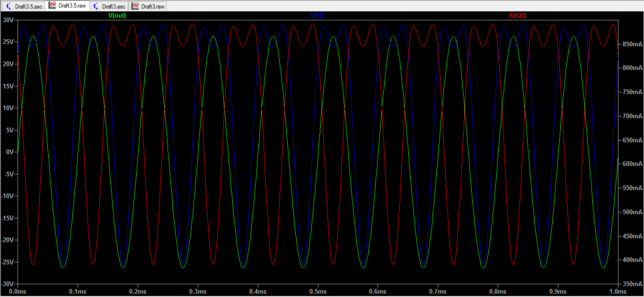644x297 pixels.
Task: Click the 0.0ms time axis label
Action: 18,292
